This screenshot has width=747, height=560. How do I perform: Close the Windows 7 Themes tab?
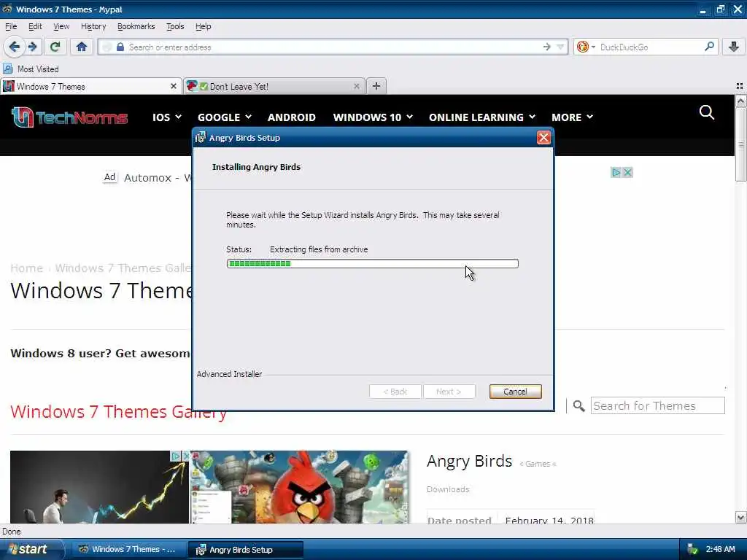[x=173, y=86]
